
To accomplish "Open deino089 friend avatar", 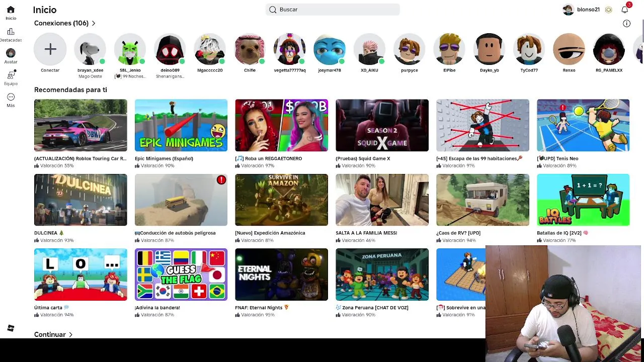I will point(170,49).
